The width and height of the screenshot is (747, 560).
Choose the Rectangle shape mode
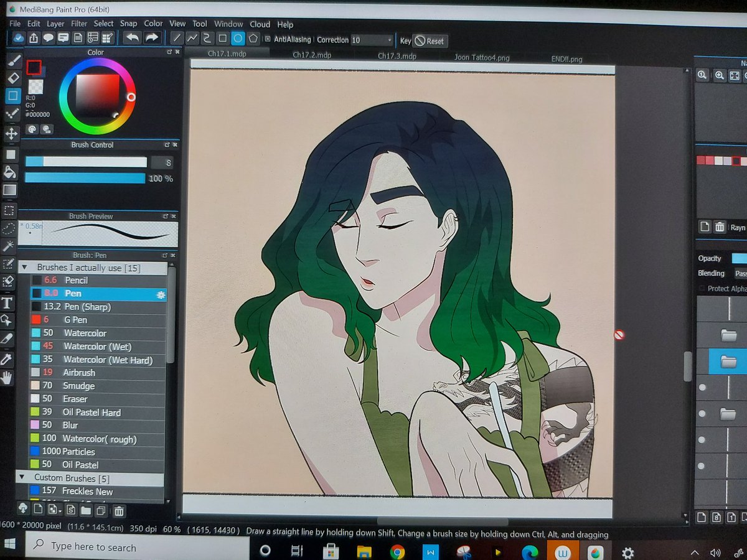click(x=222, y=39)
